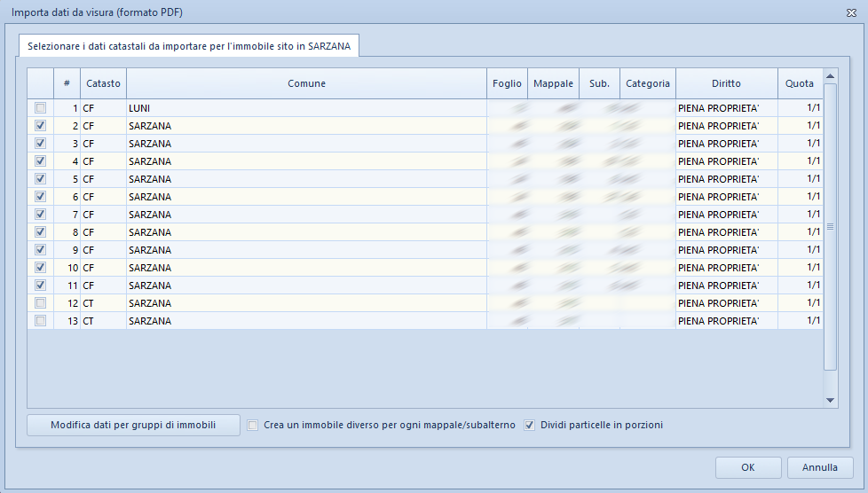Click the Quota column header
Viewport: 868px width, 493px height.
[x=799, y=83]
